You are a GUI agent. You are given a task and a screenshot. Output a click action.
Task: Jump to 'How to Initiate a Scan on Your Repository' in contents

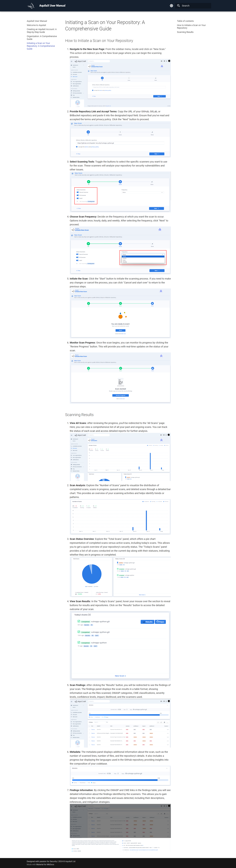[191, 27]
